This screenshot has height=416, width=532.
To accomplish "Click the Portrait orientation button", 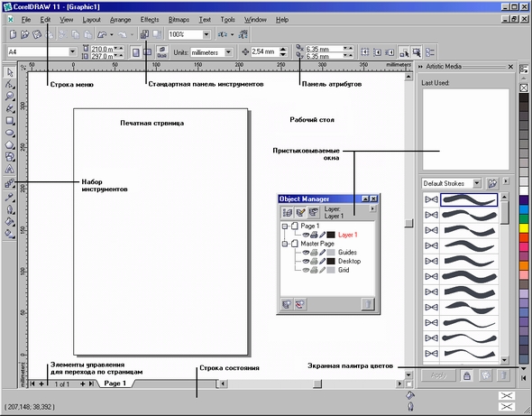I will (136, 52).
